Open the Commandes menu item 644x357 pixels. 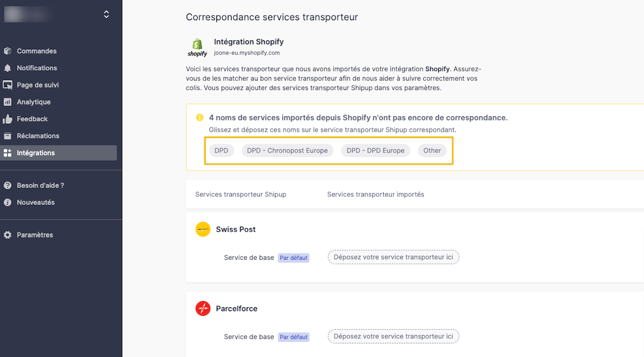pos(36,51)
